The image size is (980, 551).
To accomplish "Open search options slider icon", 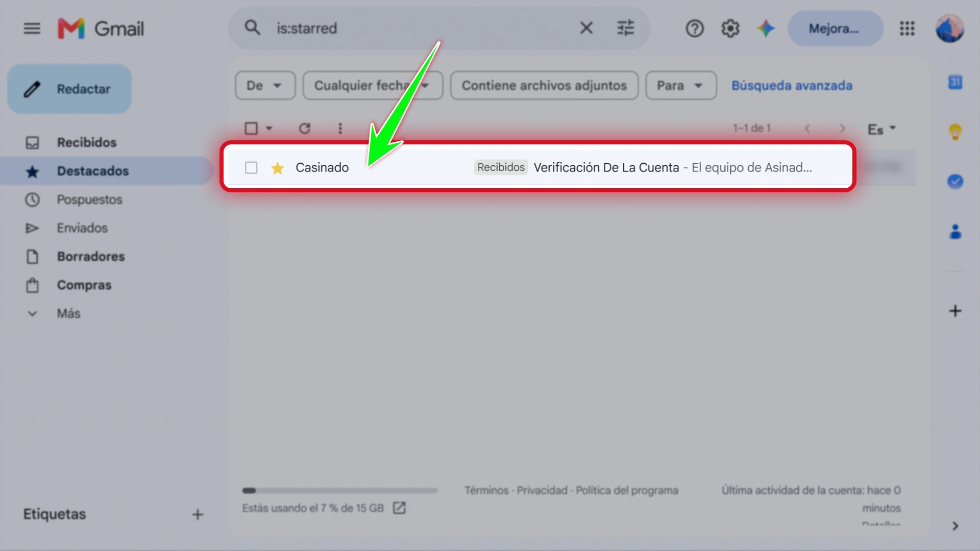I will pyautogui.click(x=625, y=28).
